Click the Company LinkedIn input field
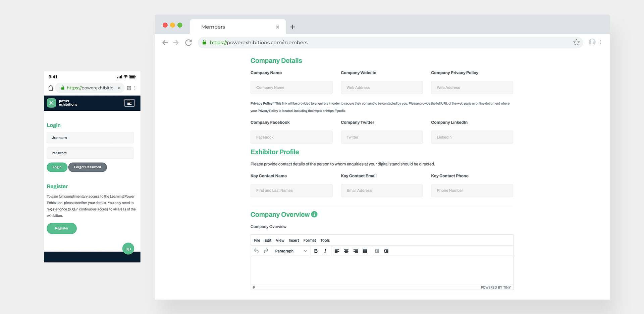This screenshot has width=644, height=314. (472, 137)
